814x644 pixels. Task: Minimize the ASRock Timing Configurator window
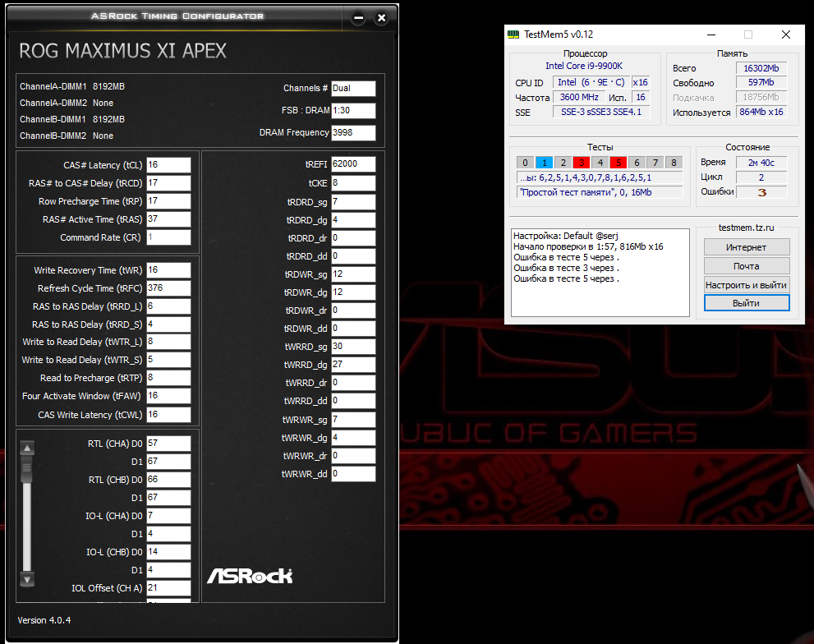358,18
